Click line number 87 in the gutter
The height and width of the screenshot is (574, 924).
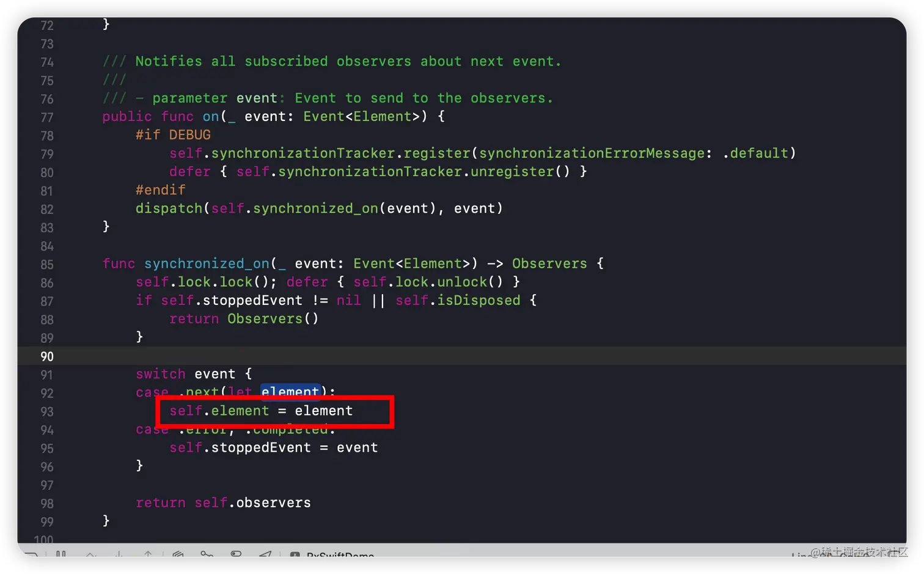click(x=47, y=301)
